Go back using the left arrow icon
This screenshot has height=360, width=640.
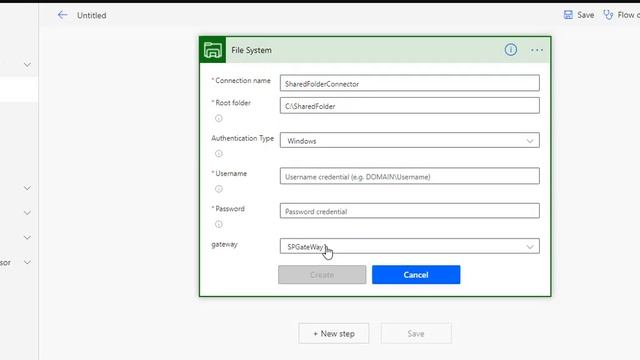point(62,15)
